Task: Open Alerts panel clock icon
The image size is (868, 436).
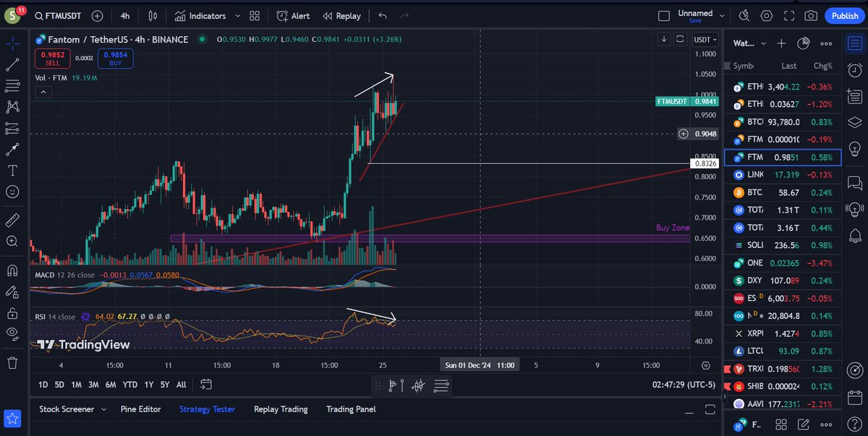Action: coord(855,69)
